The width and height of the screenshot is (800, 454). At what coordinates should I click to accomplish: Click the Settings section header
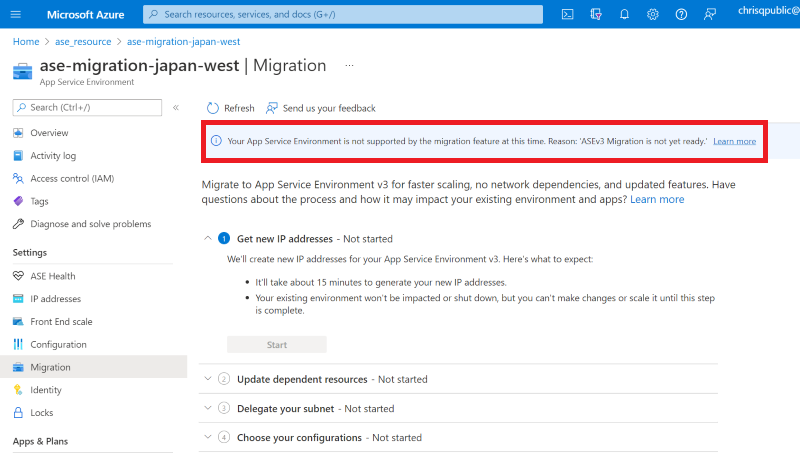click(30, 253)
